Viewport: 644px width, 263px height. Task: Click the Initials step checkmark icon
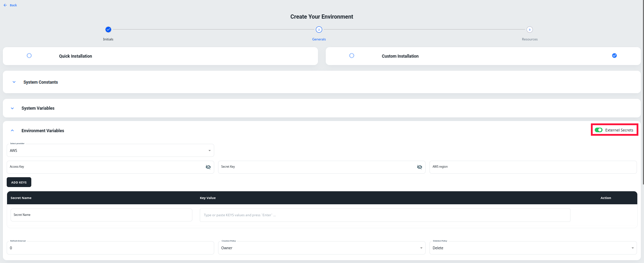pos(108,30)
